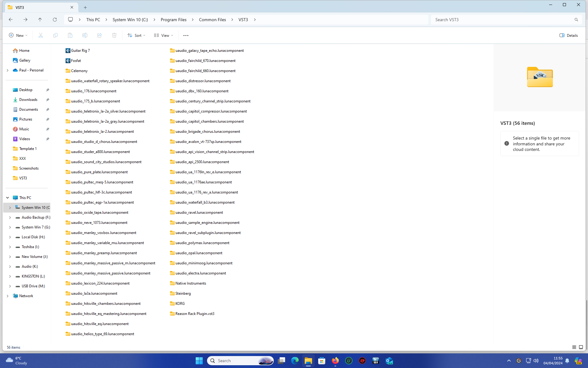
Task: Open the New dropdown menu
Action: [18, 35]
